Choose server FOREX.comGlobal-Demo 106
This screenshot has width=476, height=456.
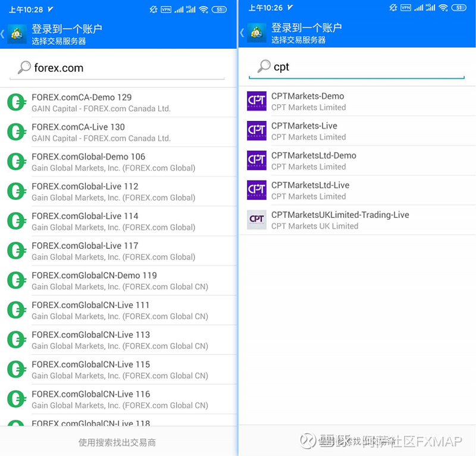pos(118,161)
